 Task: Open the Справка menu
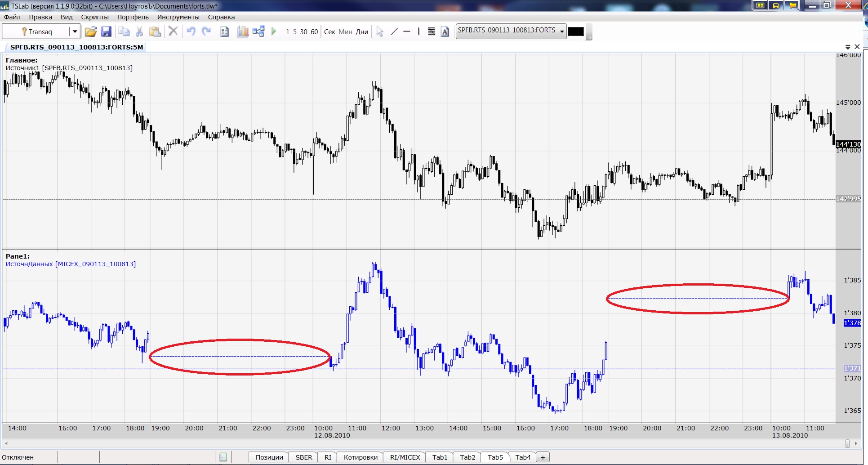click(221, 17)
